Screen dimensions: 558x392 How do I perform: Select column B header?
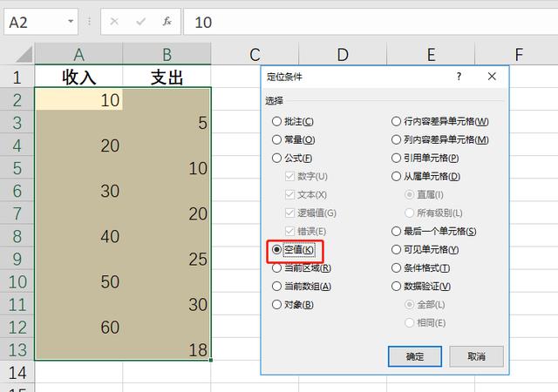167,54
